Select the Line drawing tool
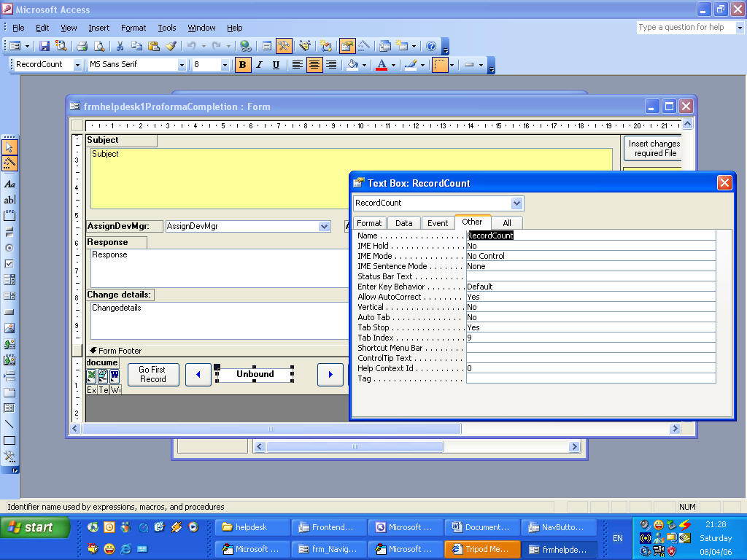Viewport: 747px width, 560px height. point(9,424)
